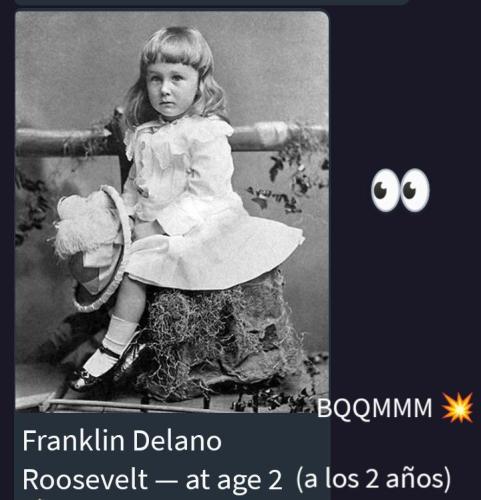Click the right eye of the emoji

(415, 190)
